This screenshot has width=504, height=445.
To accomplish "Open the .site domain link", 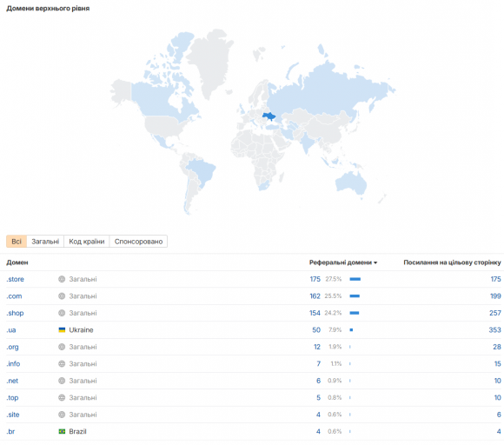I will tap(13, 415).
